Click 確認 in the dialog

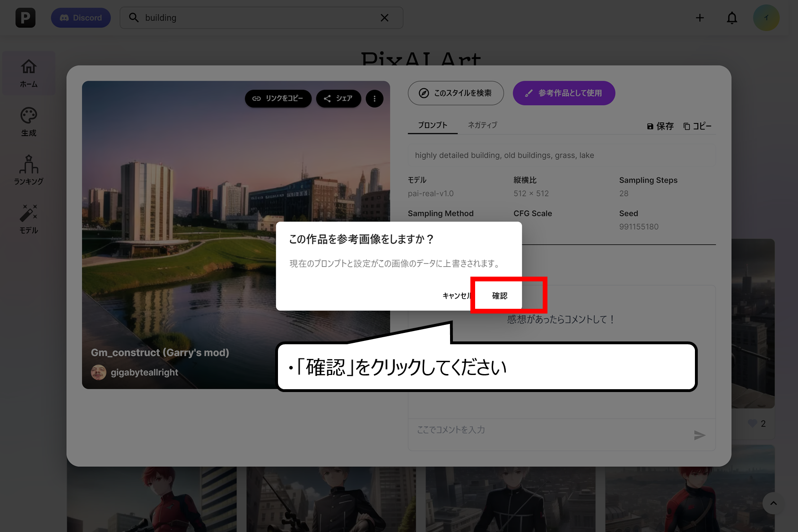499,296
